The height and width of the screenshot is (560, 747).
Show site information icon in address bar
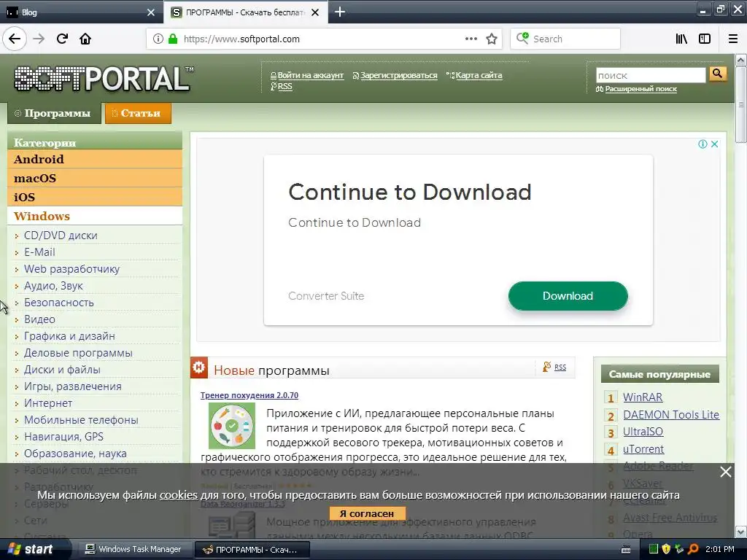[158, 39]
